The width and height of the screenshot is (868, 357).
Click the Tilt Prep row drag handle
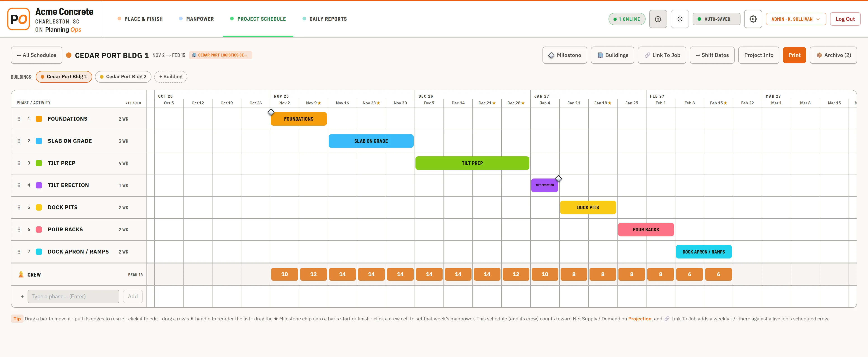[19, 163]
